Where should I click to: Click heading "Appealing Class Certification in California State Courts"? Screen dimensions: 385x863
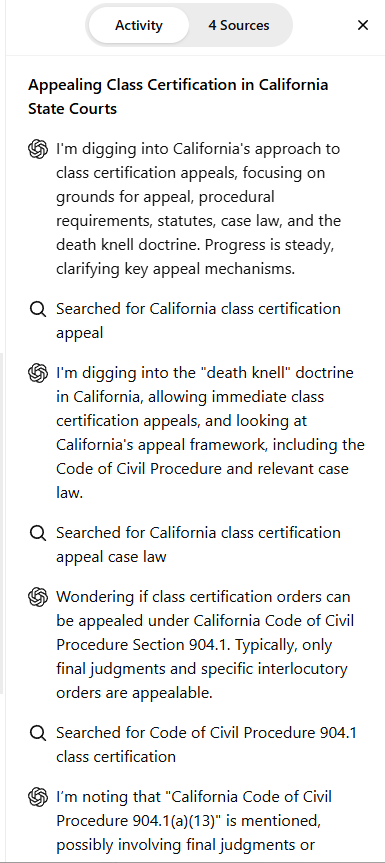[178, 97]
